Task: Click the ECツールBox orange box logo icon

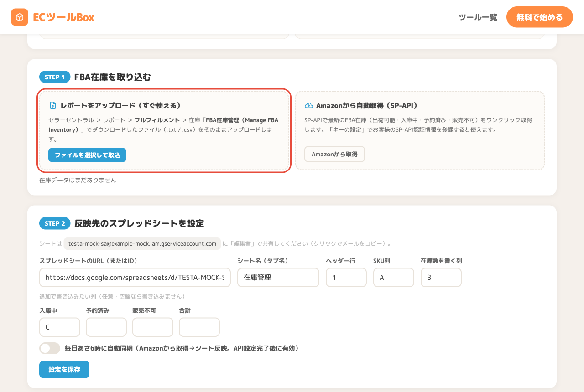Action: pos(20,17)
